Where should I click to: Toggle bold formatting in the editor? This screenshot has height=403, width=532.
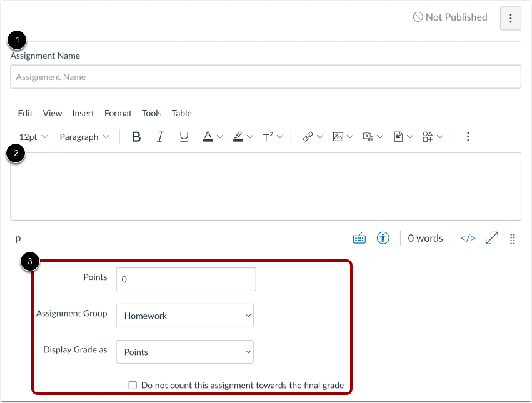pos(136,136)
